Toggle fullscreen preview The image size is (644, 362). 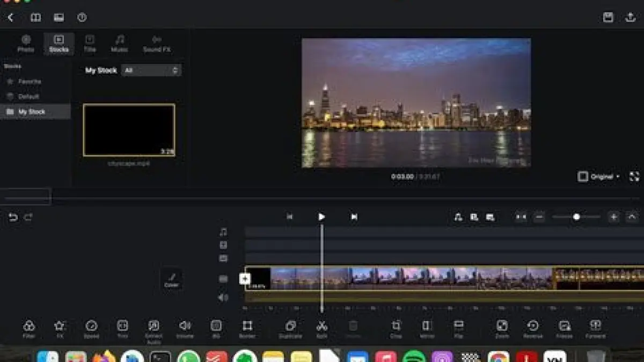634,177
